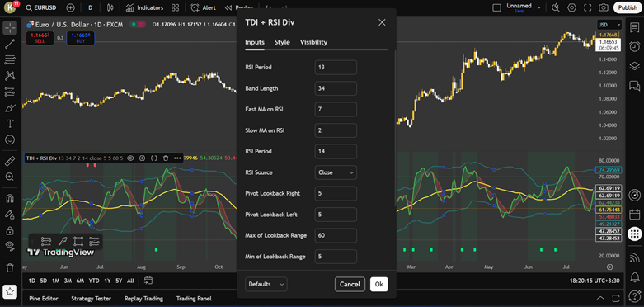Screen dimensions: 644x307
Task: Toggle hide all drawings eye icon
Action: (x=10, y=246)
